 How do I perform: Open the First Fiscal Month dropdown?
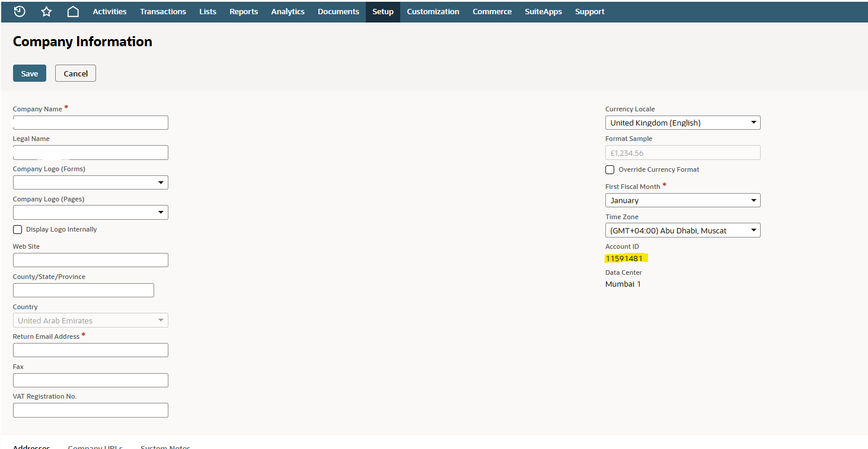[x=683, y=200]
